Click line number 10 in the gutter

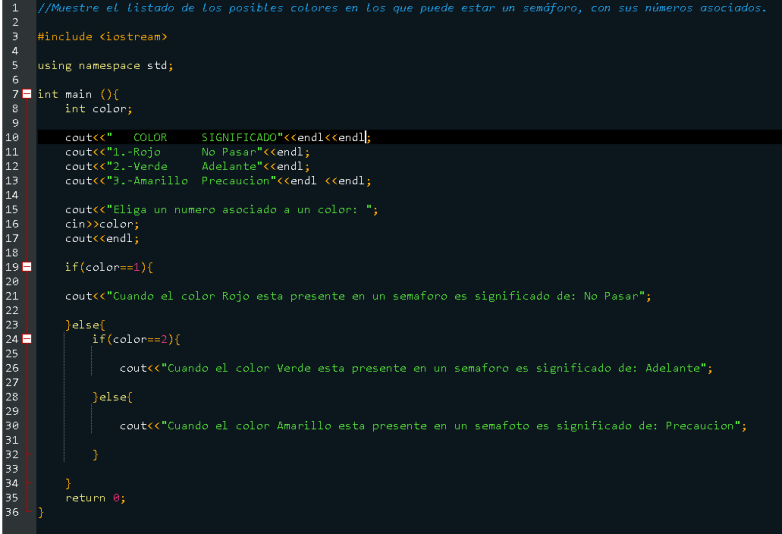(12, 137)
